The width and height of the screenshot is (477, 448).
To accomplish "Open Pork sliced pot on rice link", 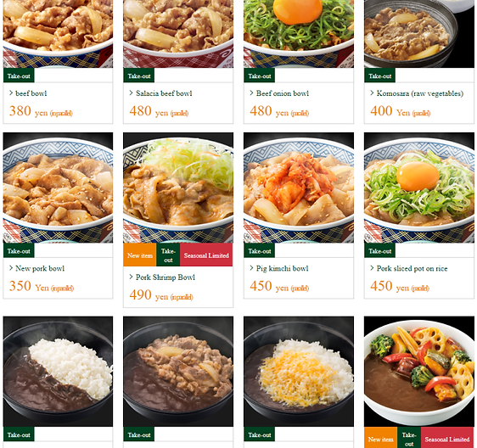I will [x=412, y=269].
